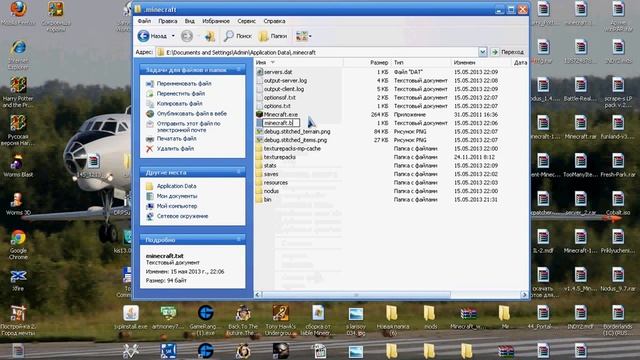
Task: Click Переименовать файл task link
Action: pos(184,83)
